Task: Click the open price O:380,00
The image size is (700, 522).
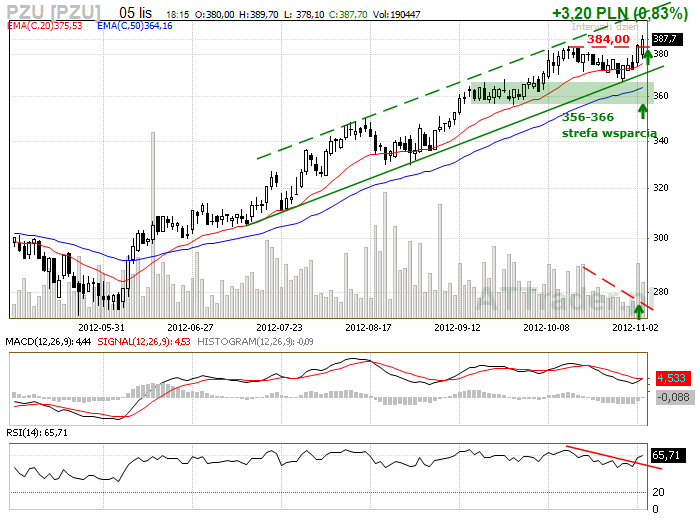Action: pos(214,15)
